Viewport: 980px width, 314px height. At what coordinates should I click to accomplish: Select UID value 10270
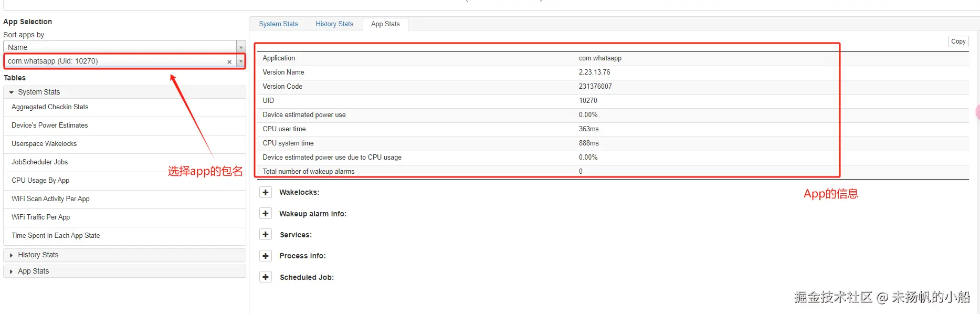[x=588, y=101]
